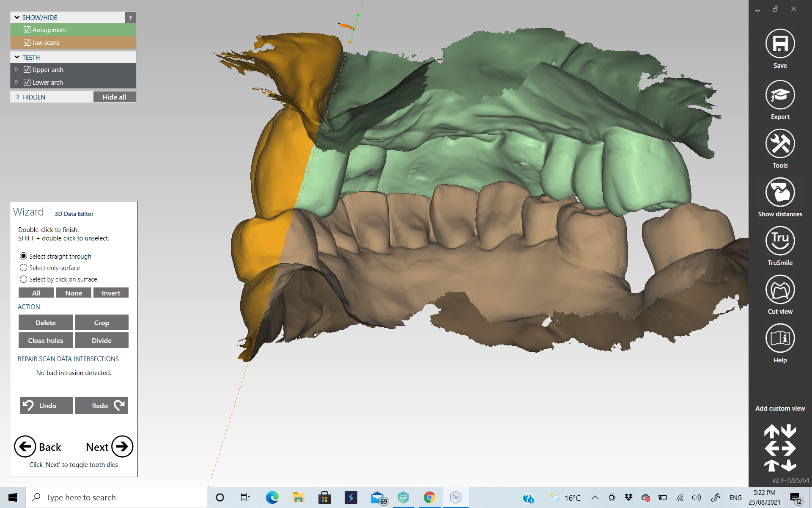Click the Cortana circle icon
Screen dimensions: 812x508
(x=219, y=497)
